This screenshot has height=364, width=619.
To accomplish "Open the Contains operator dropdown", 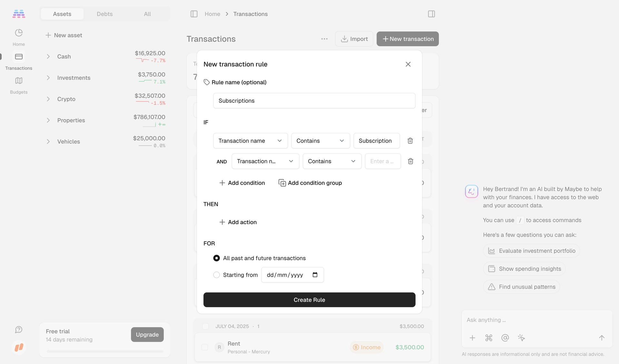I will click(320, 141).
